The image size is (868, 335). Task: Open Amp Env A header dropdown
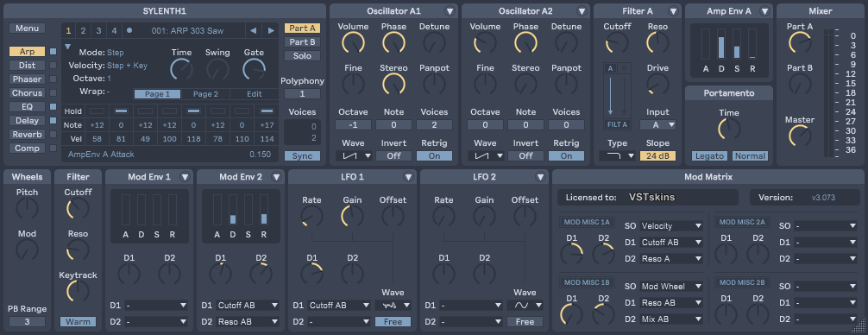[x=764, y=11]
